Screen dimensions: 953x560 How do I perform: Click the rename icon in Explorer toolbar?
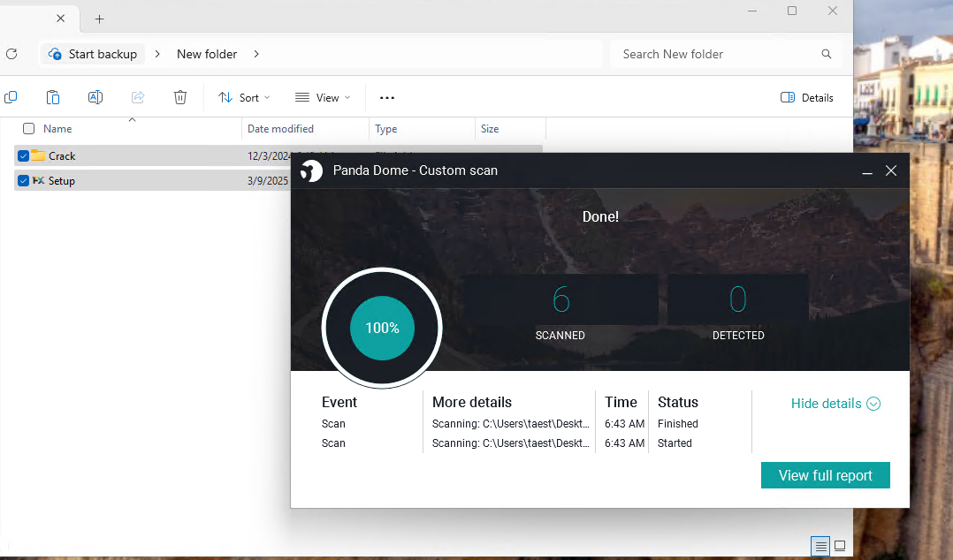click(95, 97)
